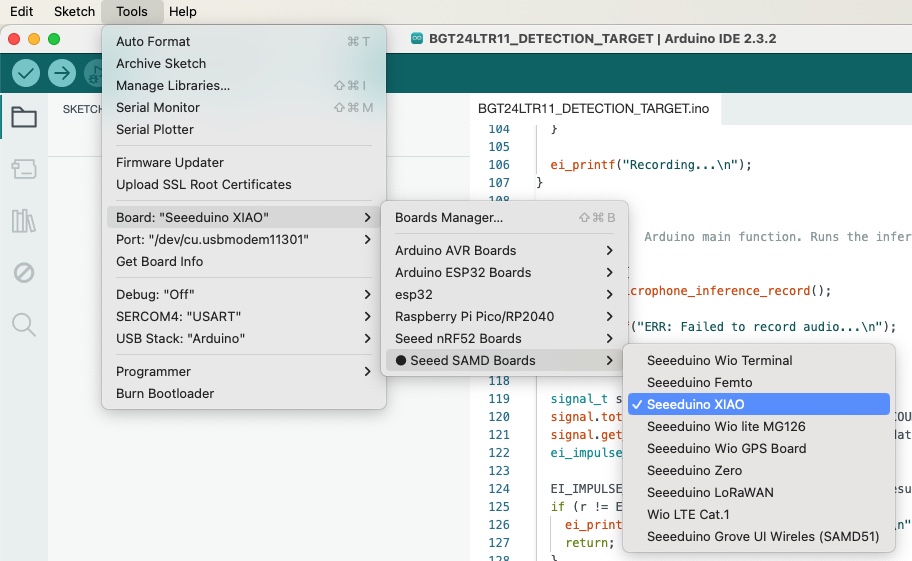Select Seeeduino Wio GPS Board
The height and width of the screenshot is (561, 912).
[x=758, y=449]
